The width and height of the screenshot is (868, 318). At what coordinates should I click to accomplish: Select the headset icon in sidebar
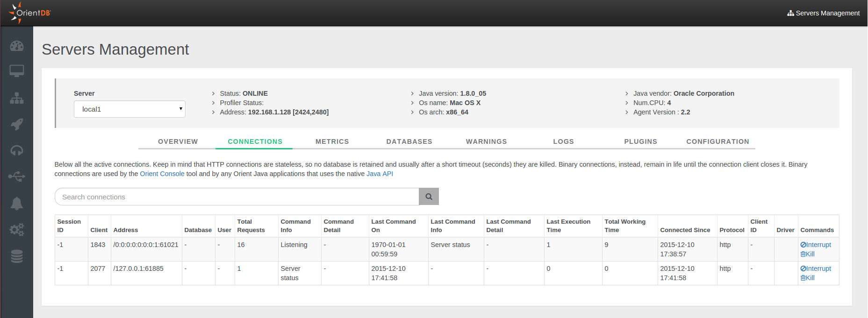pos(17,150)
